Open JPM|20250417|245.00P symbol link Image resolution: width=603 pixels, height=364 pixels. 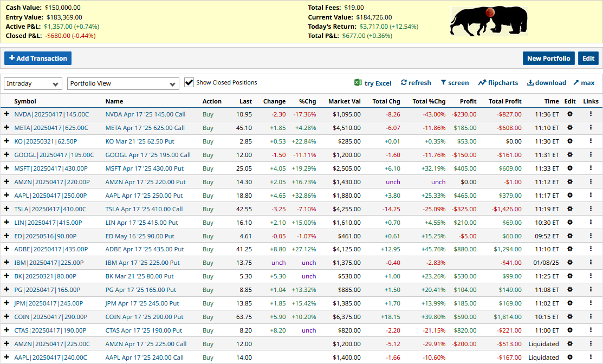pyautogui.click(x=48, y=303)
